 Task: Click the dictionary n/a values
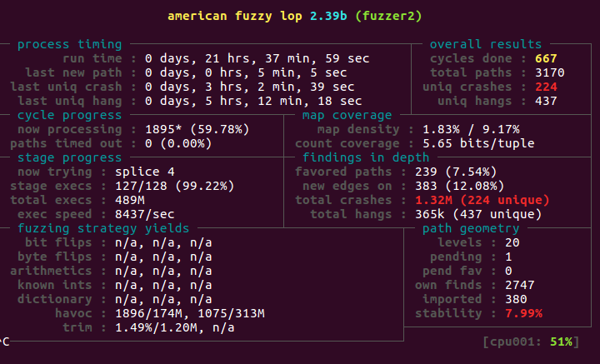(163, 299)
